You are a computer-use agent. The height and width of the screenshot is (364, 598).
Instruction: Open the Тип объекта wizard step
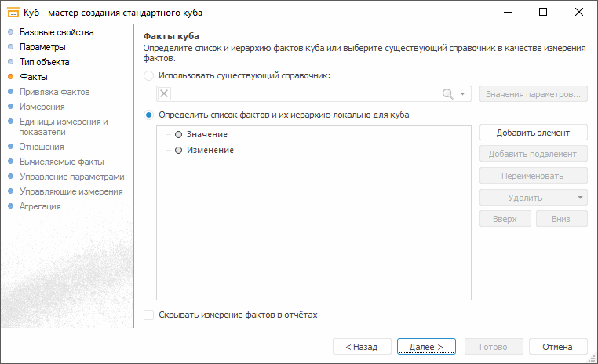coord(45,62)
